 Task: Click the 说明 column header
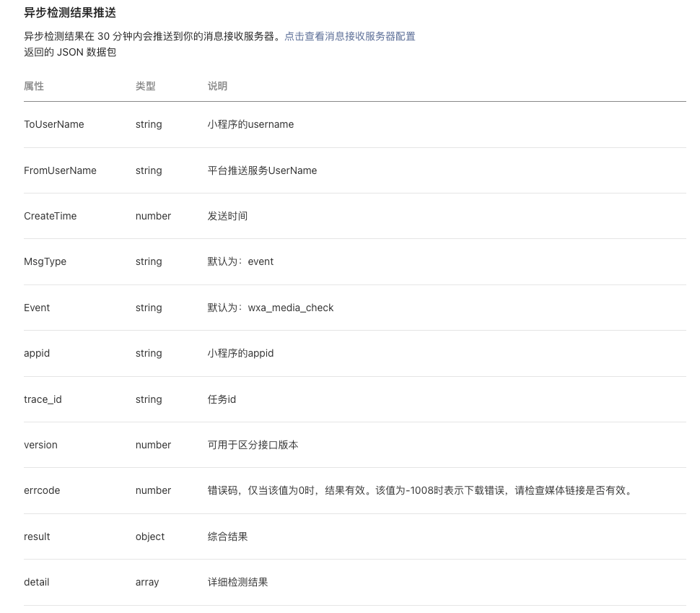[217, 86]
